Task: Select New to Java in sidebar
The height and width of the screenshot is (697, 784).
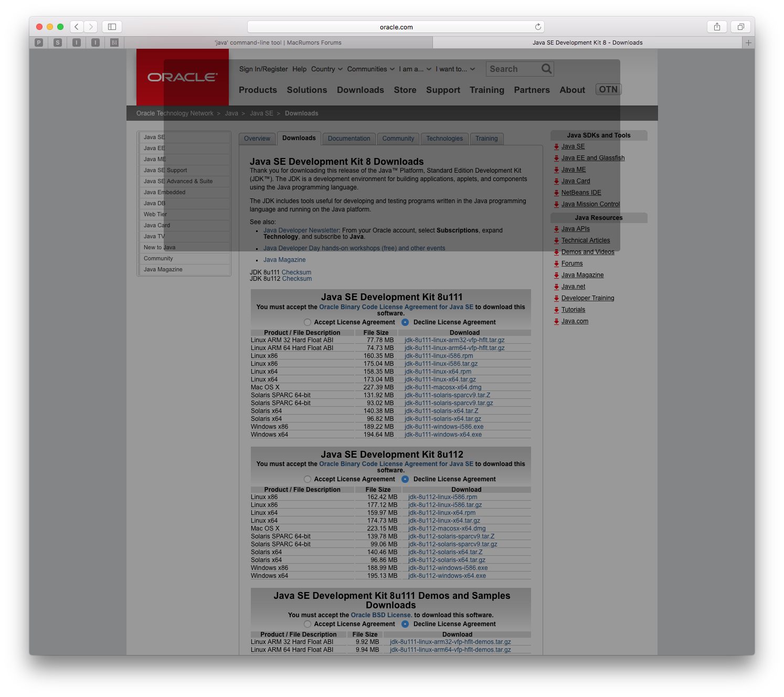Action: click(184, 247)
